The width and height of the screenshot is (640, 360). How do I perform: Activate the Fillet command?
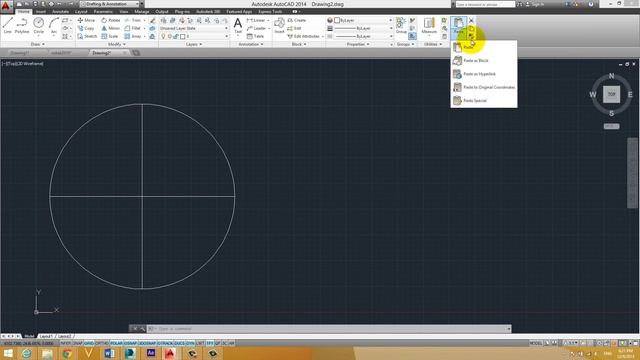(x=133, y=28)
